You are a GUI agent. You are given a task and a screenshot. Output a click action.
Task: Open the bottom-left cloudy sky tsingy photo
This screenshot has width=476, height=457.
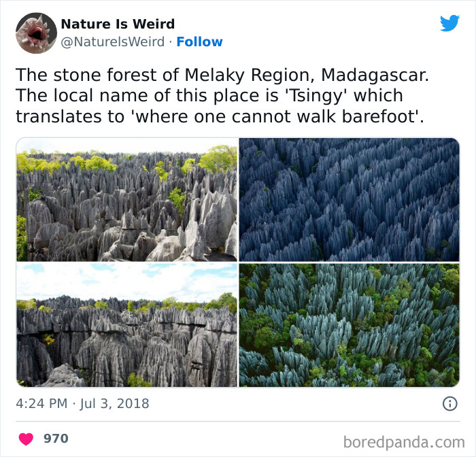(127, 325)
